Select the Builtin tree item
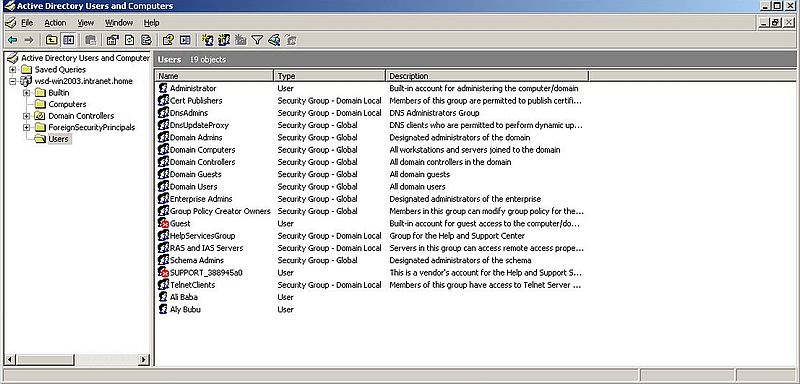Viewport: 800px width, 384px height. (59, 93)
